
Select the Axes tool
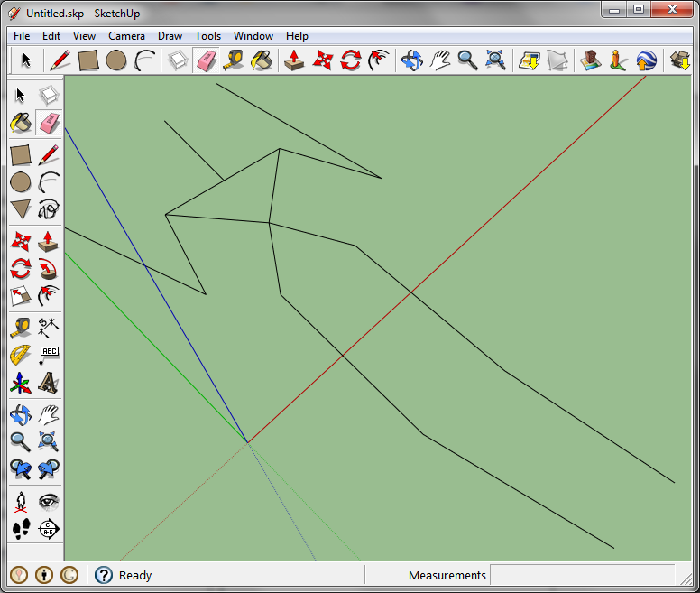tap(21, 383)
